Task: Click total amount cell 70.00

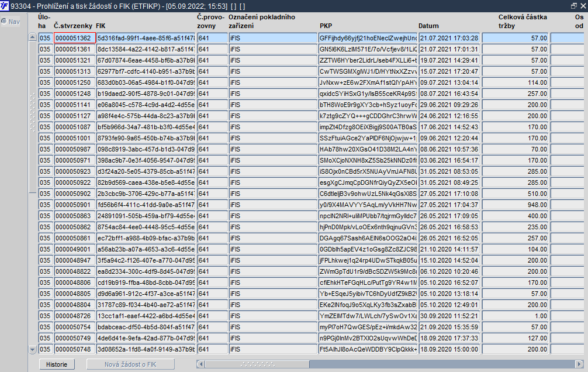Action: (x=516, y=149)
